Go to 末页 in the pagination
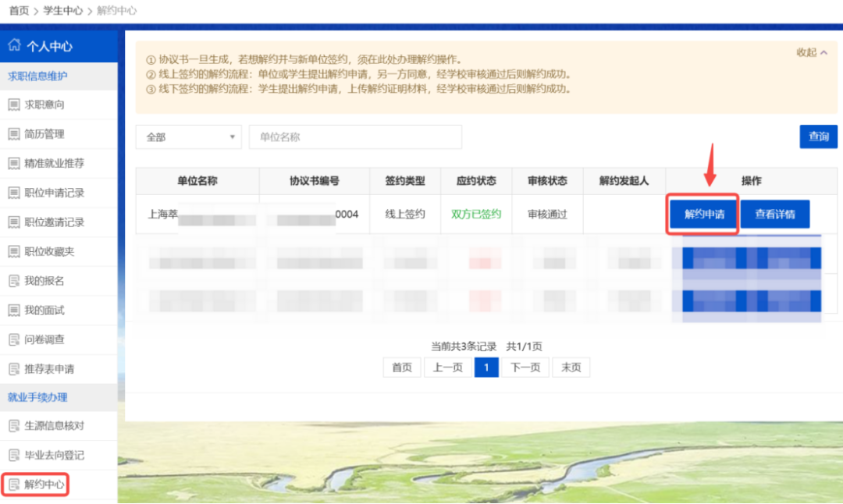The image size is (843, 504). click(571, 367)
